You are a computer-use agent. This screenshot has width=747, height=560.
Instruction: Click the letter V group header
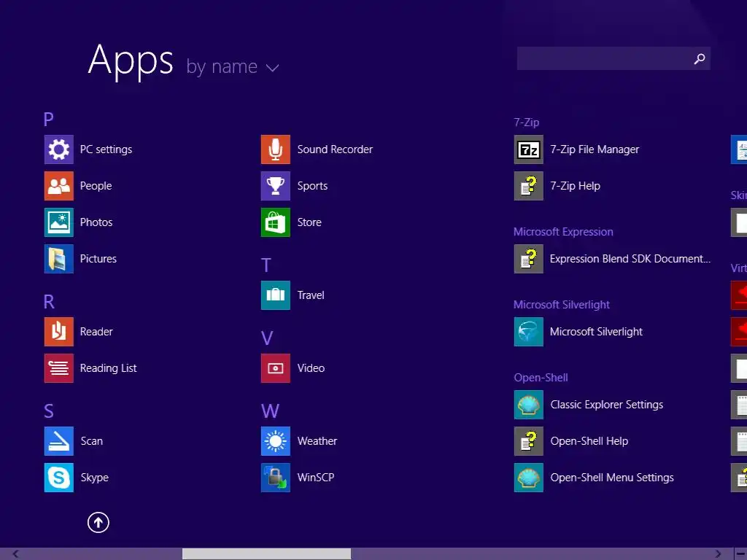[x=267, y=338]
